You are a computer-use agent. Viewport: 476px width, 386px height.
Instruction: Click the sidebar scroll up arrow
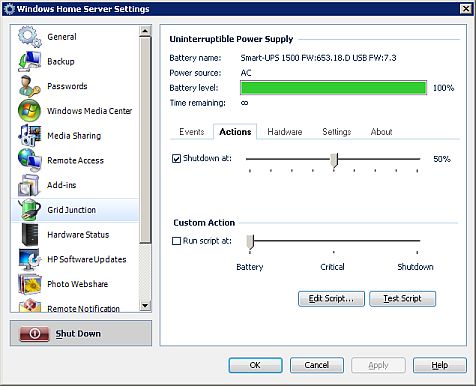pyautogui.click(x=145, y=31)
